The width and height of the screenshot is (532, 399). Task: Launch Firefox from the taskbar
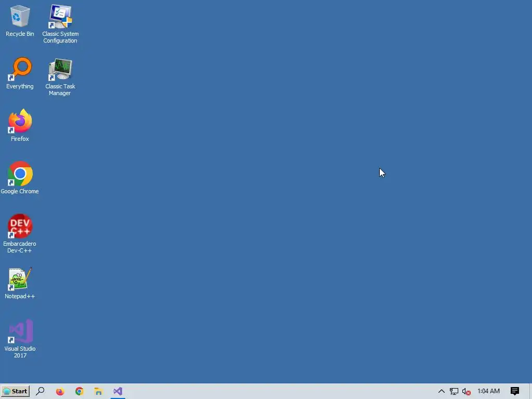(x=60, y=391)
